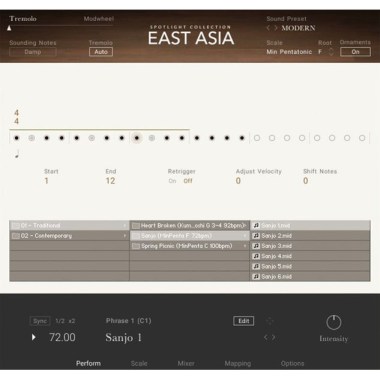
Task: Click the previous sound preset arrow
Action: pos(268,28)
